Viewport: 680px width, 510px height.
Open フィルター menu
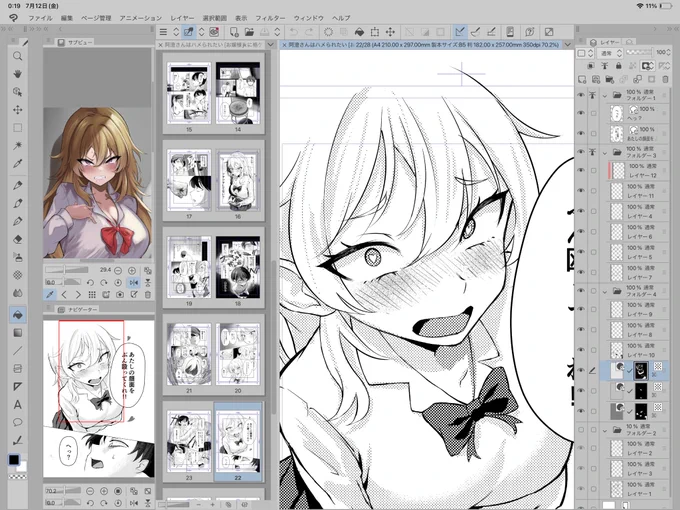pos(270,18)
